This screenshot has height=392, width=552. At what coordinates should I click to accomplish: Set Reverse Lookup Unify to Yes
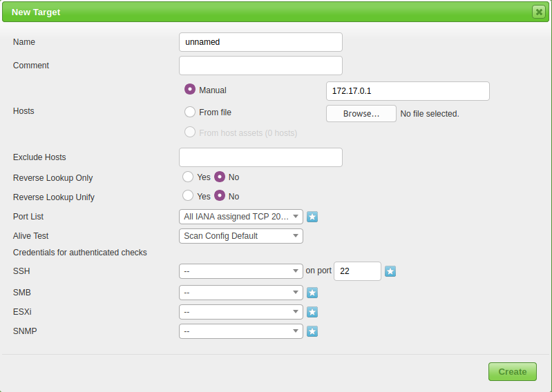point(188,196)
